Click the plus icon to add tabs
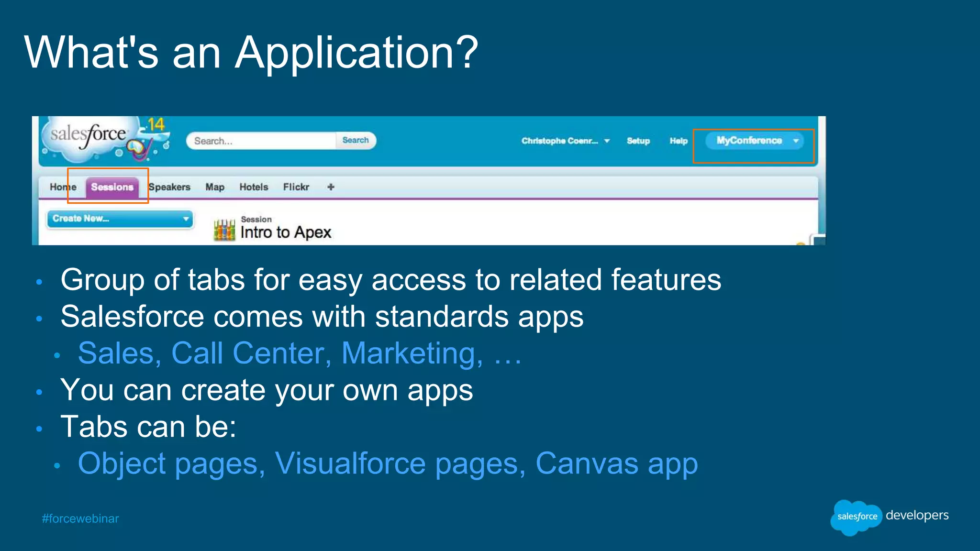980x551 pixels. click(331, 187)
